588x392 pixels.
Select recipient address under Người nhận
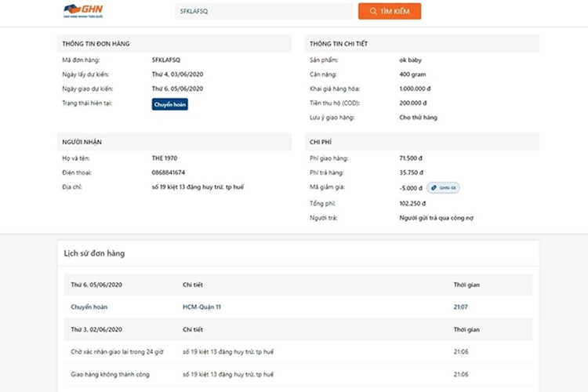pos(198,187)
